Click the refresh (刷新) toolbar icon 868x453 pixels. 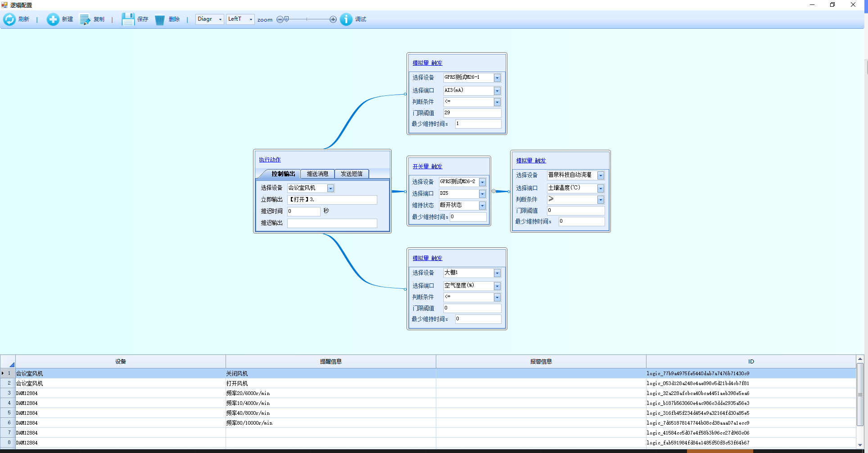coord(9,19)
